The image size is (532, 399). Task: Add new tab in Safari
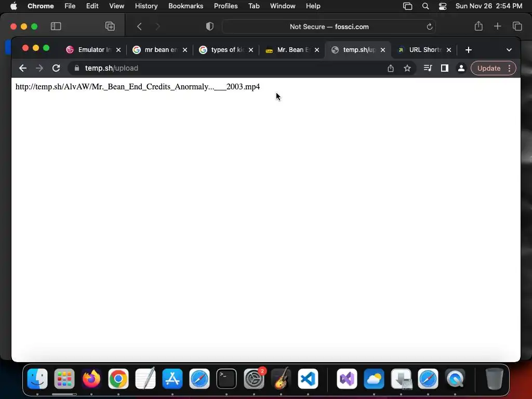[x=497, y=26]
